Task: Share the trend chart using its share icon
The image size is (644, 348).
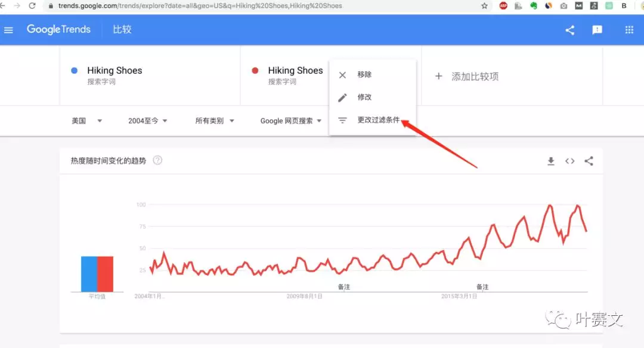Action: 589,160
